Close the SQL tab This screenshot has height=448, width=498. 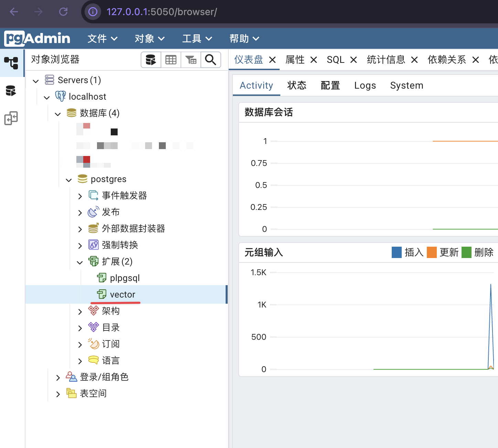(x=354, y=60)
